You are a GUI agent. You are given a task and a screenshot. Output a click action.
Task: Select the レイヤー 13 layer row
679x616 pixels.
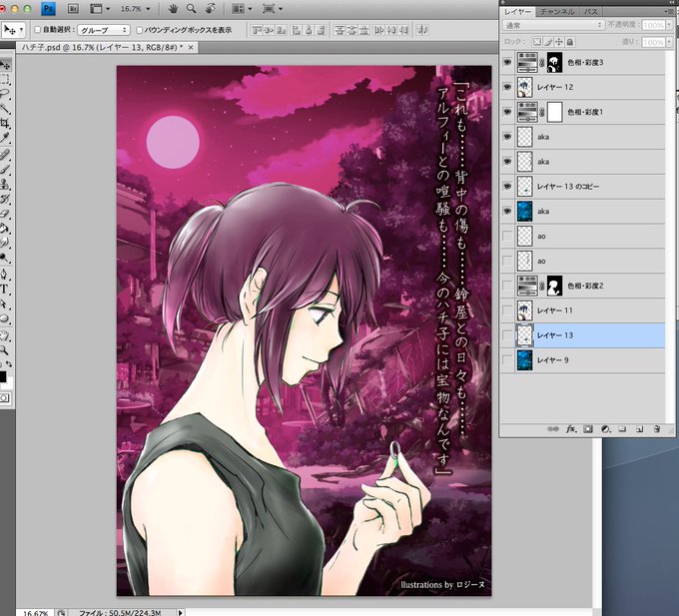(x=582, y=335)
